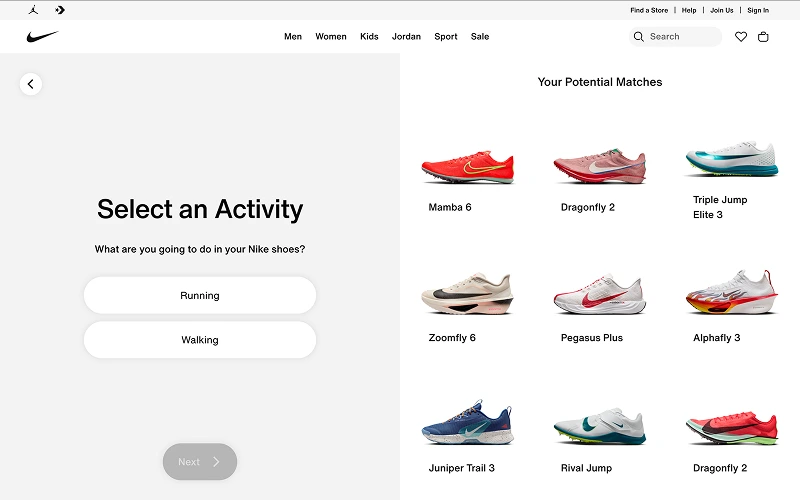Click the Sign In link
Screen dimensions: 800x500
(x=758, y=10)
